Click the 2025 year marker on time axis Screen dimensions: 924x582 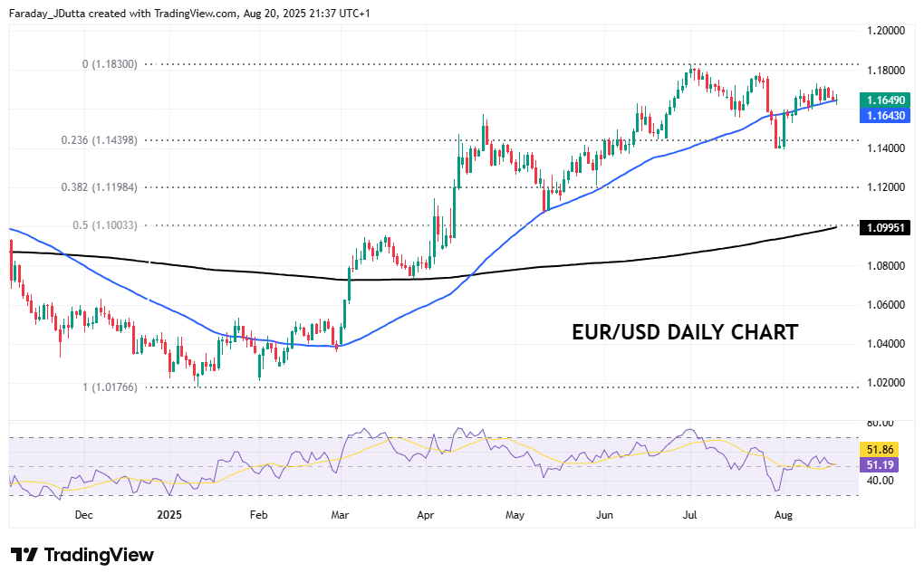[169, 514]
